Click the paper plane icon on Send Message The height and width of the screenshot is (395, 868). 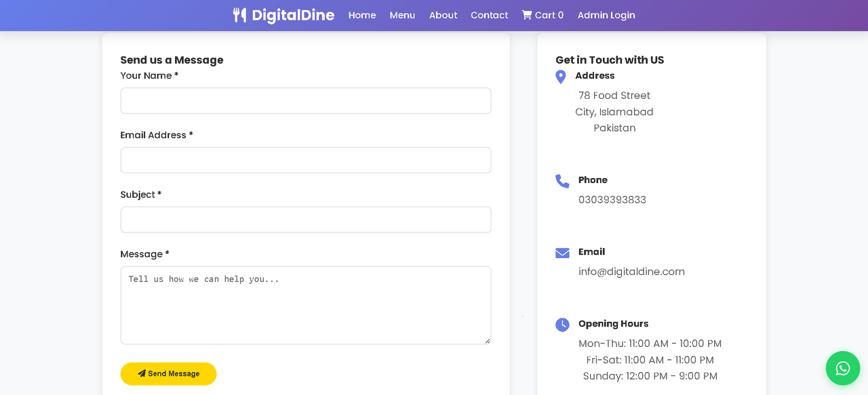tap(142, 373)
